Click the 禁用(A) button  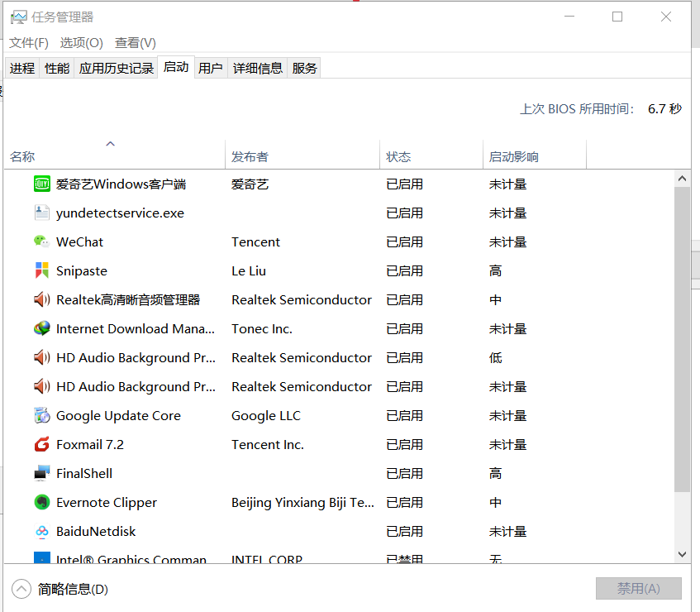pyautogui.click(x=638, y=588)
